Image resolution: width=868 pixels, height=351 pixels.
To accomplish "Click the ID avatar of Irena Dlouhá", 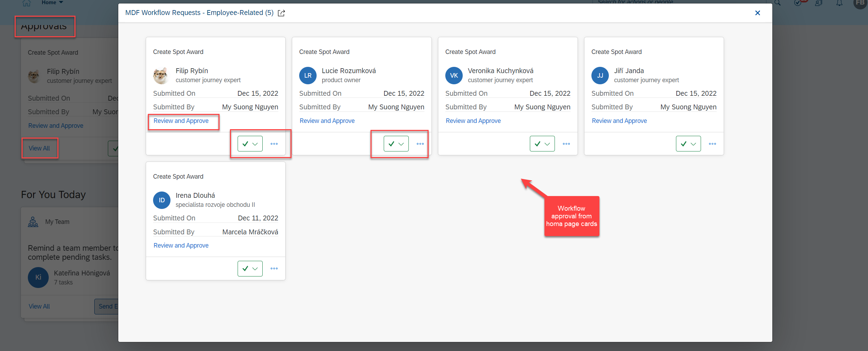I will (x=162, y=200).
